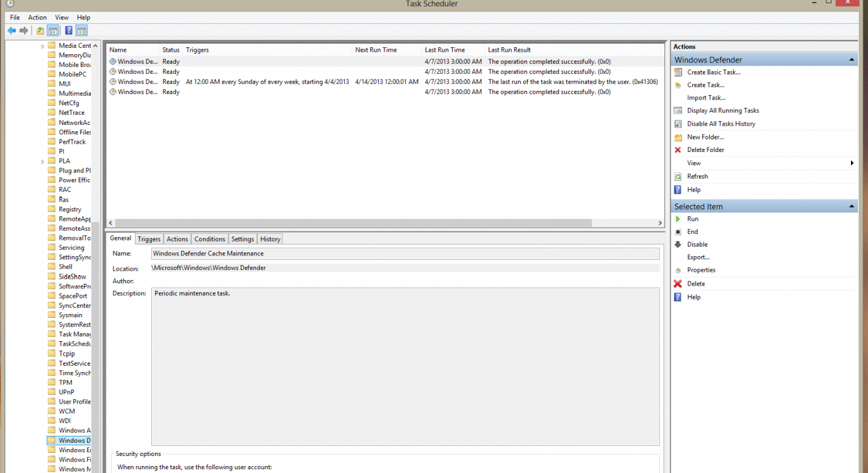Sort by the Last Run Time column header
Screen dimensions: 868x473
tap(453, 50)
